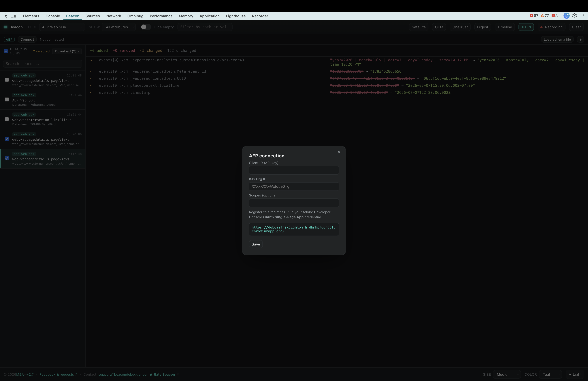
Task: Open the Lighthouse tab
Action: click(x=236, y=16)
